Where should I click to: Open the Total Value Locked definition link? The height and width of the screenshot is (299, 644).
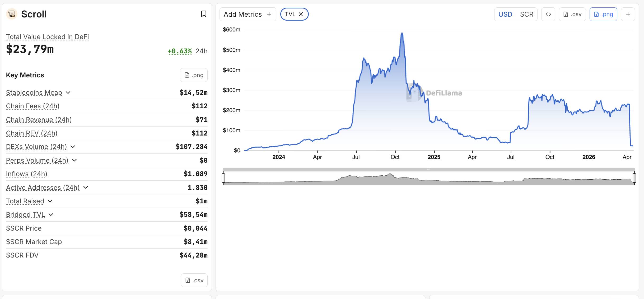[47, 37]
